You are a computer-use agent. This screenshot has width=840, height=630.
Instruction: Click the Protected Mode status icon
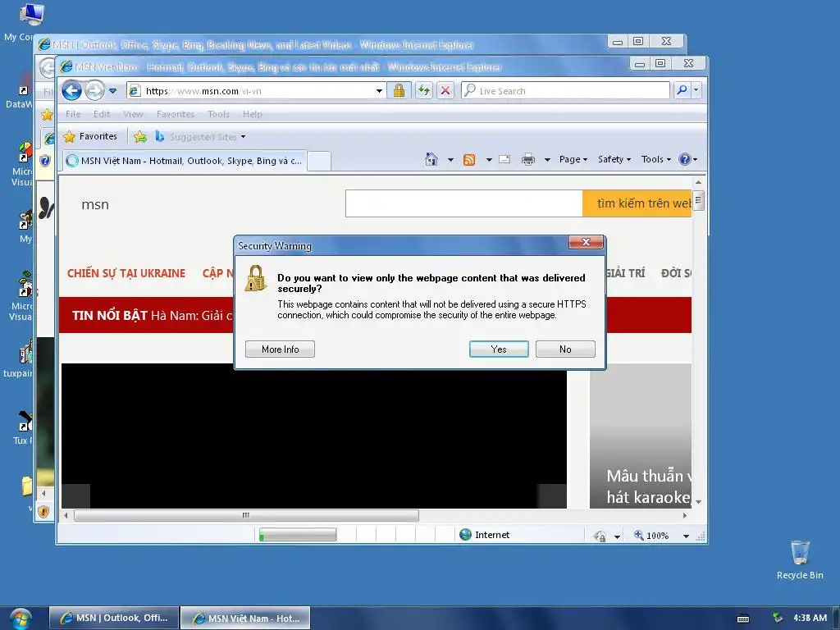tap(600, 536)
